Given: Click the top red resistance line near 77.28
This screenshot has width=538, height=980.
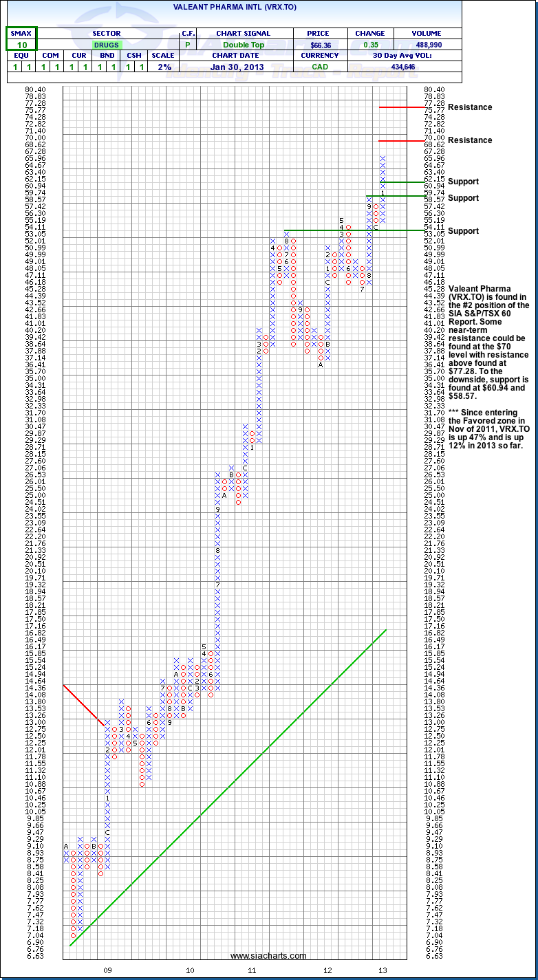Looking at the screenshot, I should [411, 107].
